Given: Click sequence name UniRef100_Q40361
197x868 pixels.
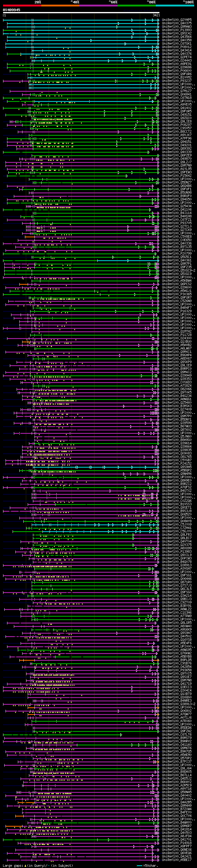Looking at the screenshot, I should point(177,260).
